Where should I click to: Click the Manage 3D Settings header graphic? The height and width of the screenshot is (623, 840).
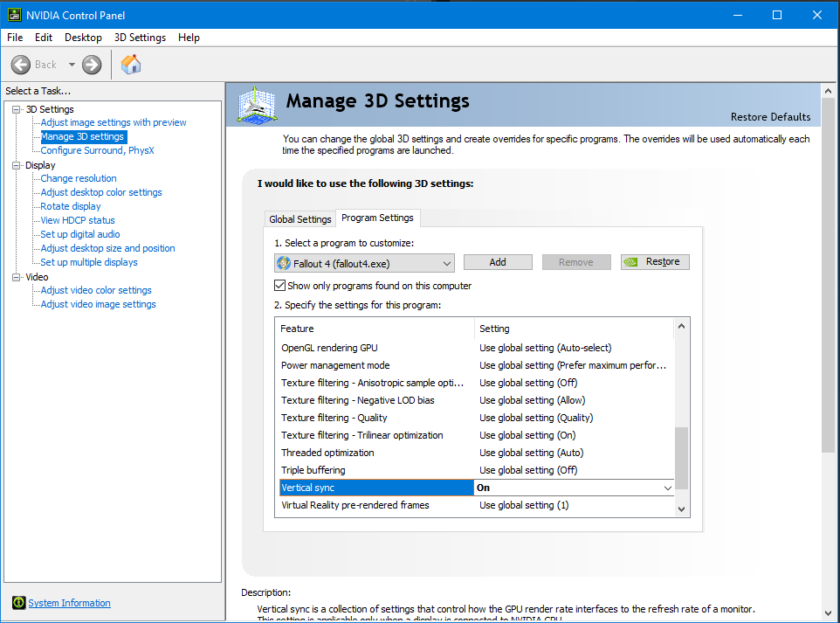258,105
